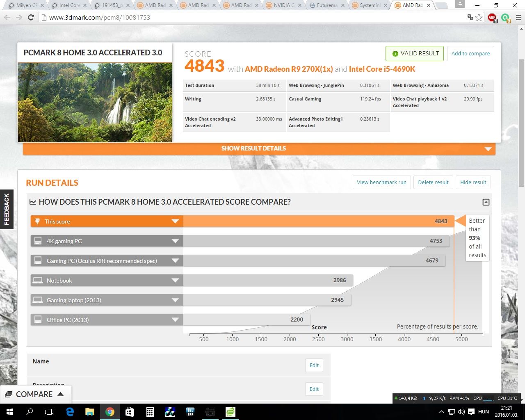Open the translate page icon
The width and height of the screenshot is (525, 420).
coord(470,18)
